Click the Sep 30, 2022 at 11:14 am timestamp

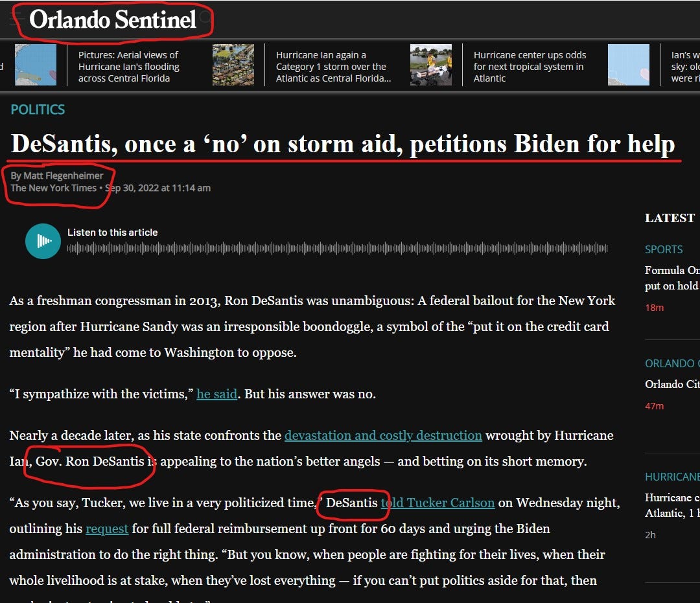point(157,188)
